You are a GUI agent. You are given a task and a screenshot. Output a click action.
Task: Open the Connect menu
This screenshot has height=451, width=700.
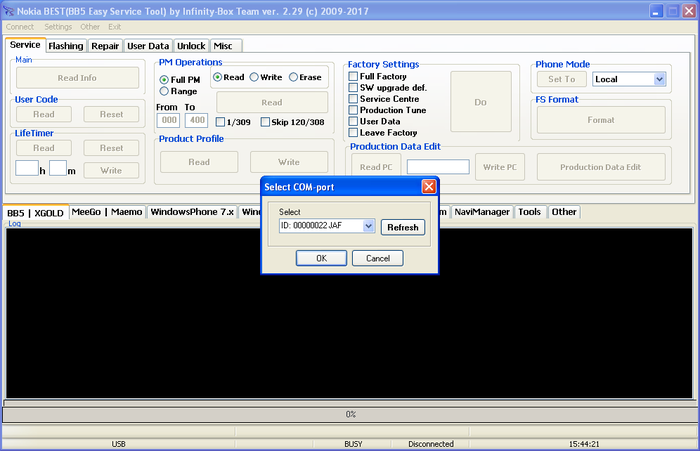click(20, 27)
